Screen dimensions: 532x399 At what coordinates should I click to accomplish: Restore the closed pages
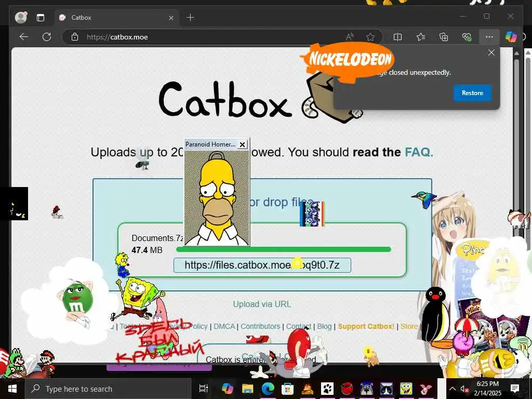[x=472, y=93]
